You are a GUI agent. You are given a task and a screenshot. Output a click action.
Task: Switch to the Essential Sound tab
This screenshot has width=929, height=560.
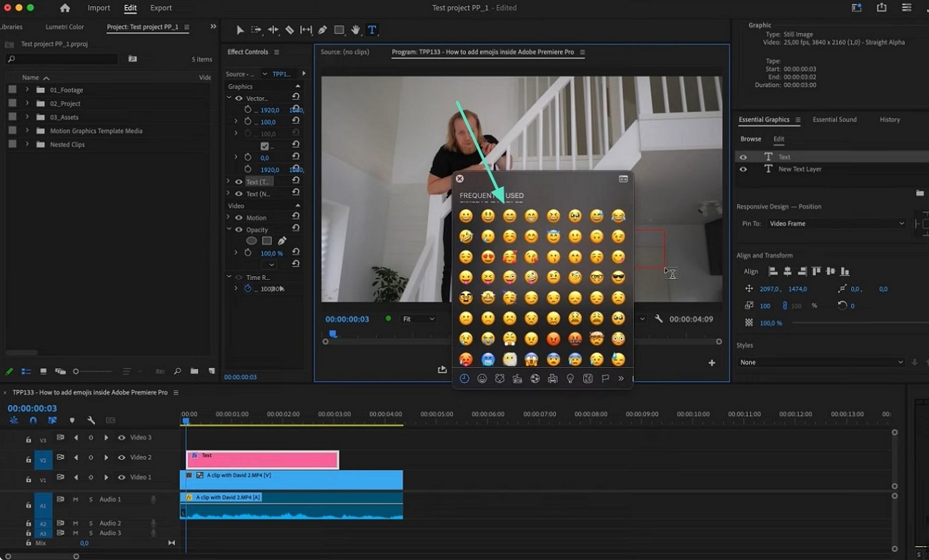(x=835, y=119)
